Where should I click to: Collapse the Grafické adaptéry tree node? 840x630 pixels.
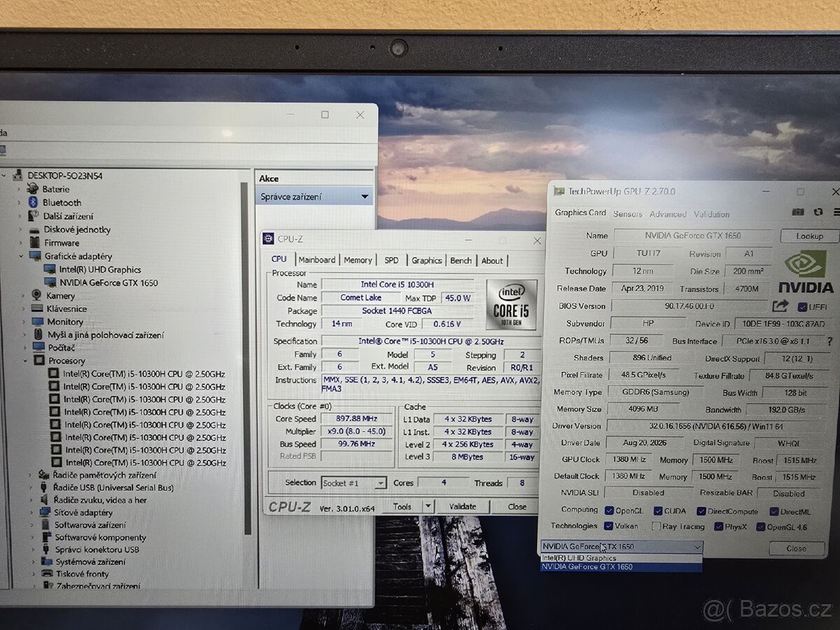coord(21,256)
